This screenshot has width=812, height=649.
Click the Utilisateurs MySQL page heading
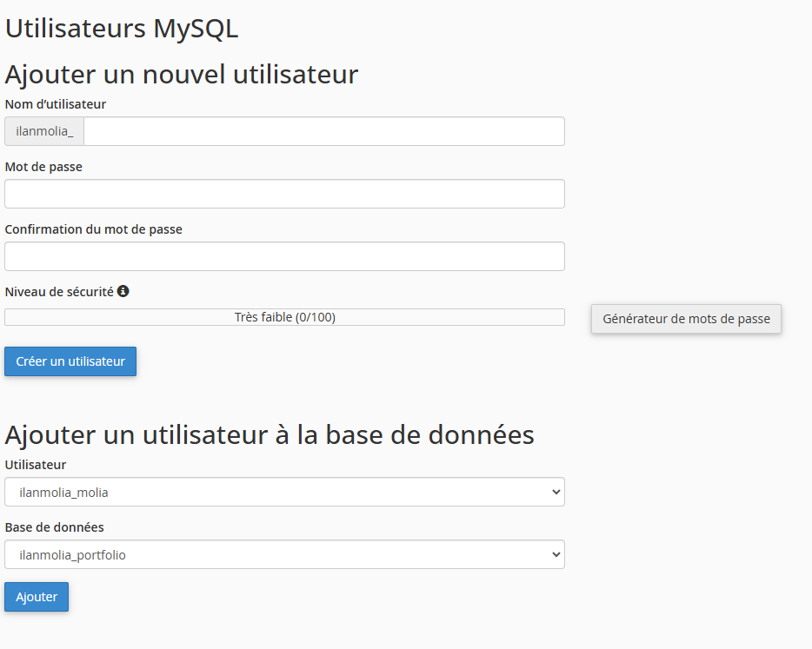tap(122, 29)
